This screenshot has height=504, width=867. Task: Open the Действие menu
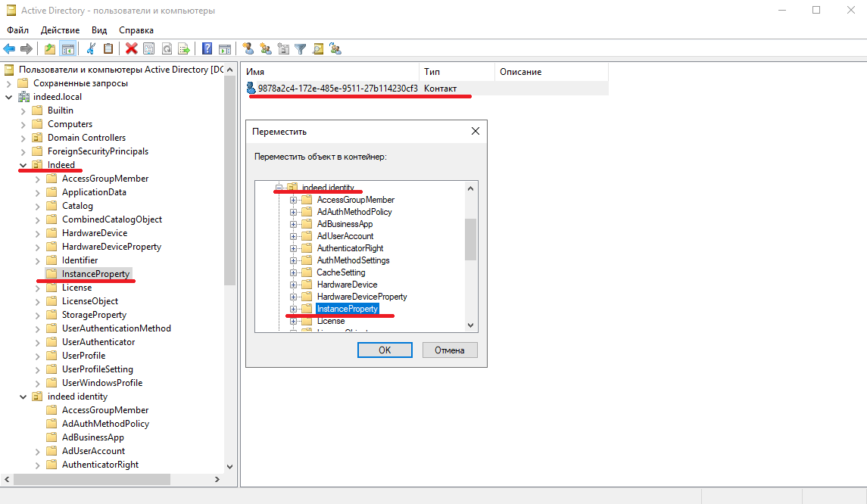[x=60, y=30]
